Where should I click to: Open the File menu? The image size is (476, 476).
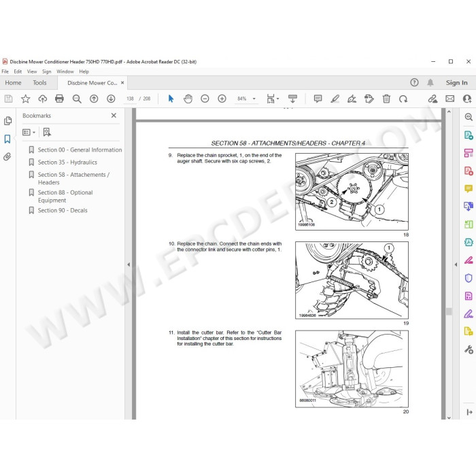pyautogui.click(x=5, y=71)
